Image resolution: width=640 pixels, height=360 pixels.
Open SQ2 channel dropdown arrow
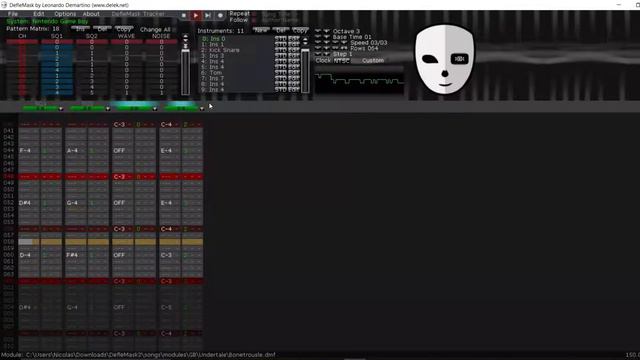click(x=108, y=109)
